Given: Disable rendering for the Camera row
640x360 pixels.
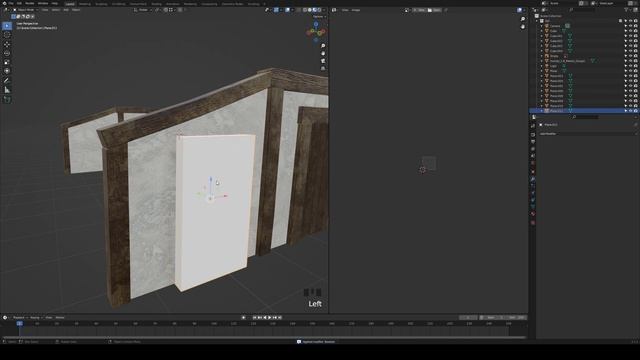Looking at the screenshot, I should (x=636, y=26).
